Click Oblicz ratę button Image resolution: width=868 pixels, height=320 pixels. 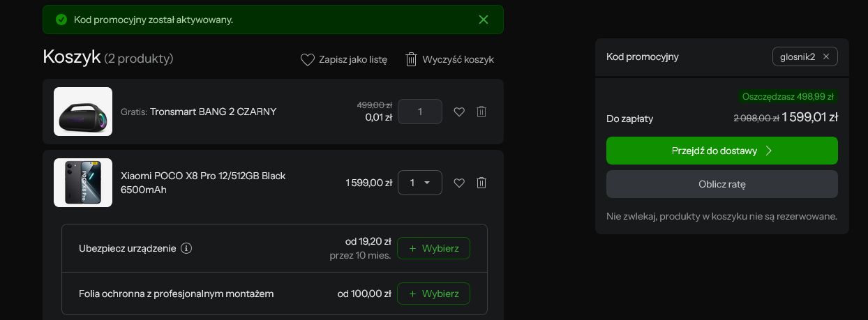coord(722,184)
